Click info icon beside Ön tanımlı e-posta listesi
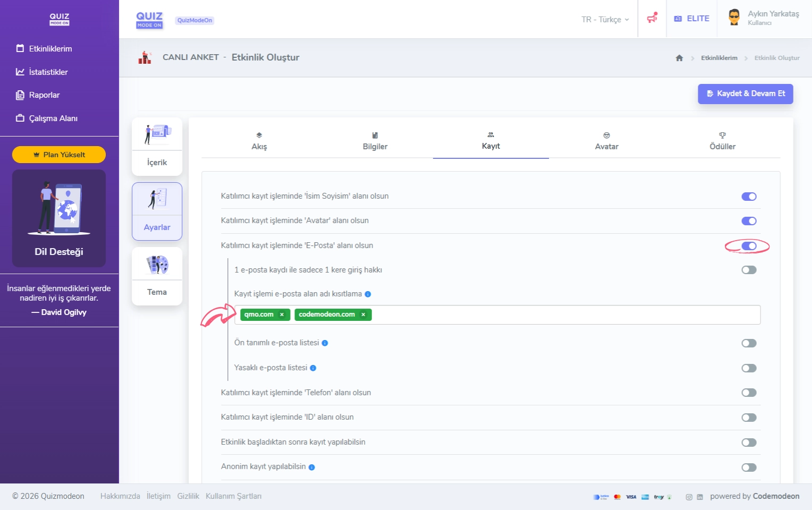Viewport: 812px width, 510px height. pyautogui.click(x=325, y=343)
